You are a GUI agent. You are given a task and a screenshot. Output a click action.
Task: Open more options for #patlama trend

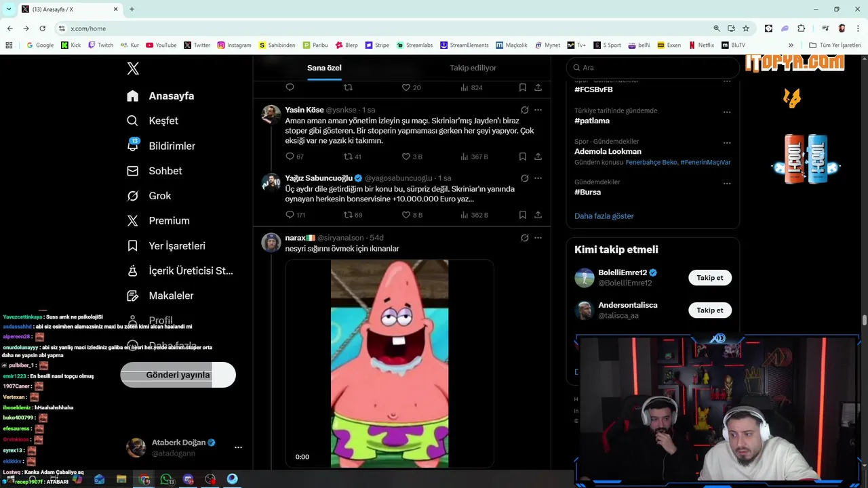pyautogui.click(x=727, y=112)
